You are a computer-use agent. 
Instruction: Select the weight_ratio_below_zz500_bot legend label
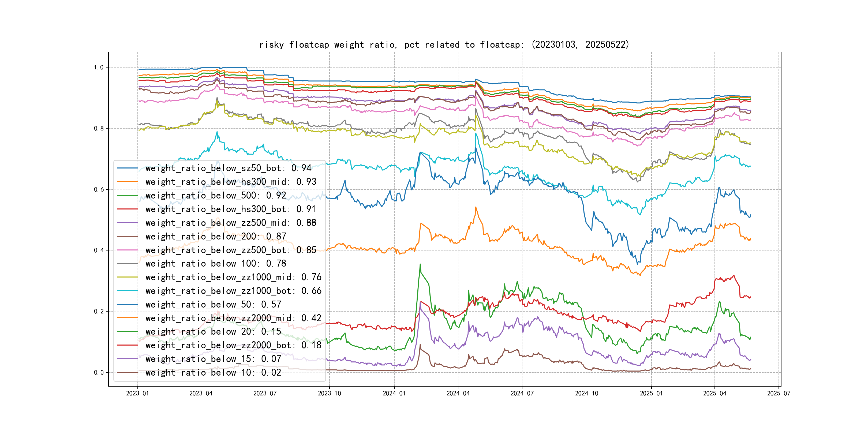click(231, 250)
